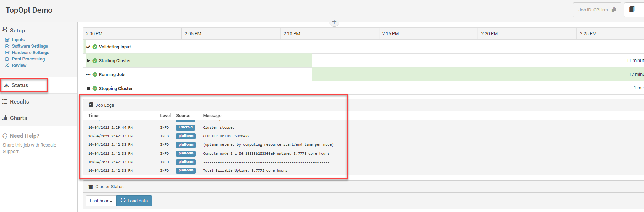Screen dimensions: 644x212
Task: Click the Charts bar graph icon
Action: point(5,118)
